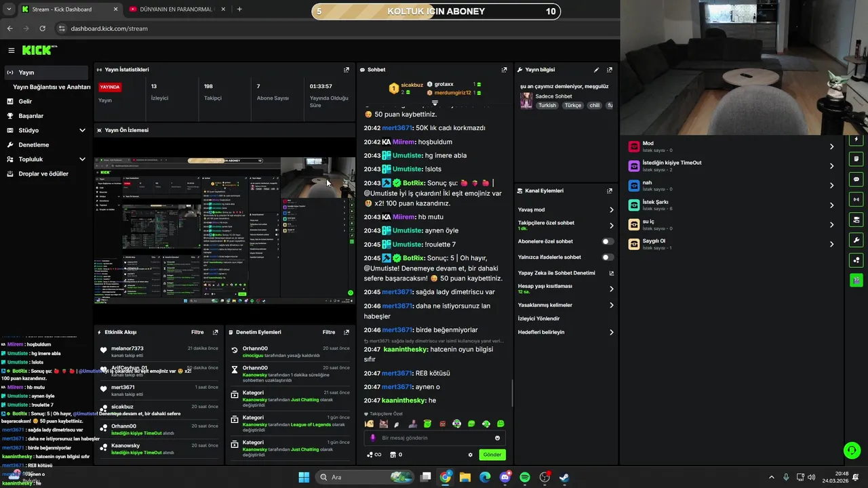868x488 pixels.
Task: Expand İstediğin kişiye TimeOut reward chevron
Action: pyautogui.click(x=831, y=166)
